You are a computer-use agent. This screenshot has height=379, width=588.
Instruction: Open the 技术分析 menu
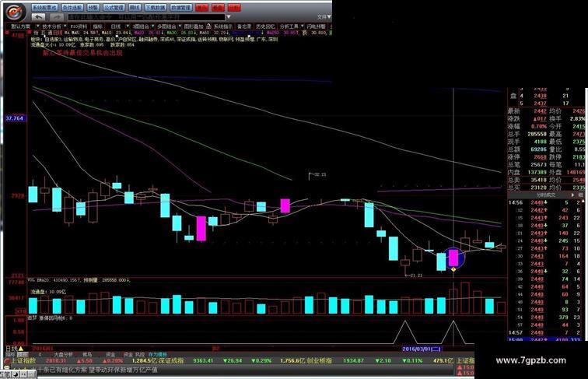pos(52,26)
